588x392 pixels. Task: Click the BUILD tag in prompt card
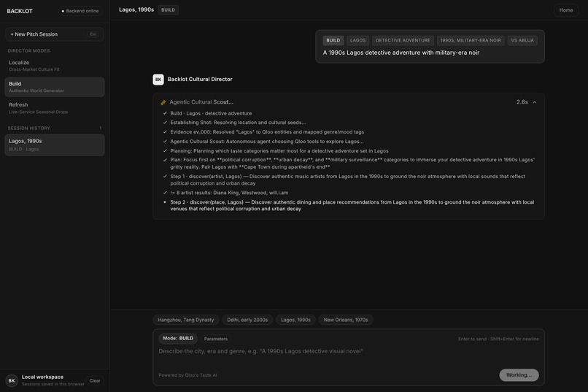point(333,40)
